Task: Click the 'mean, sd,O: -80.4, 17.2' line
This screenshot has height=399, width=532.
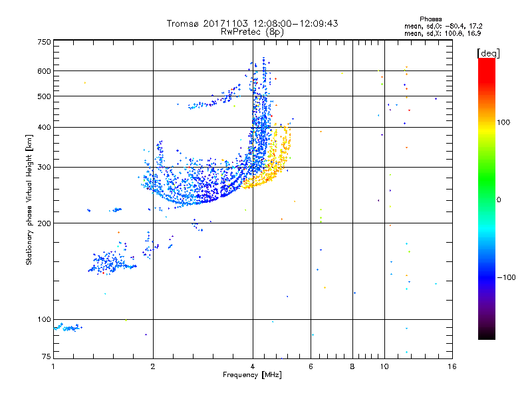Action: 443,26
